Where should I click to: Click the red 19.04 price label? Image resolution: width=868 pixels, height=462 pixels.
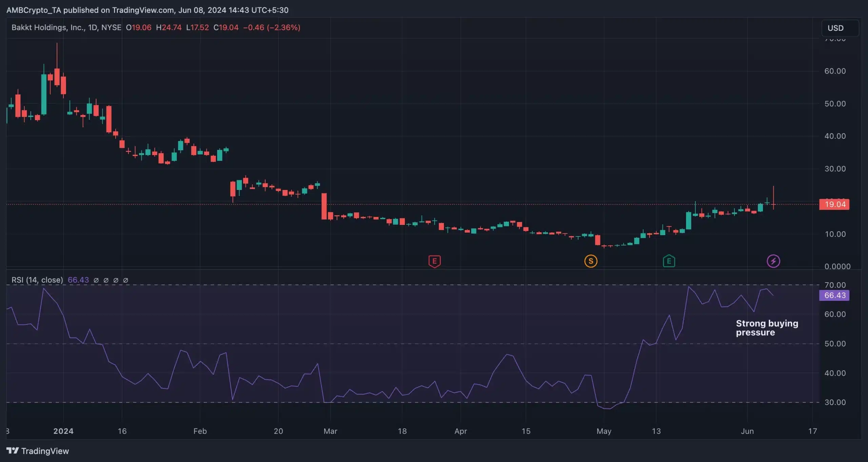(x=834, y=204)
